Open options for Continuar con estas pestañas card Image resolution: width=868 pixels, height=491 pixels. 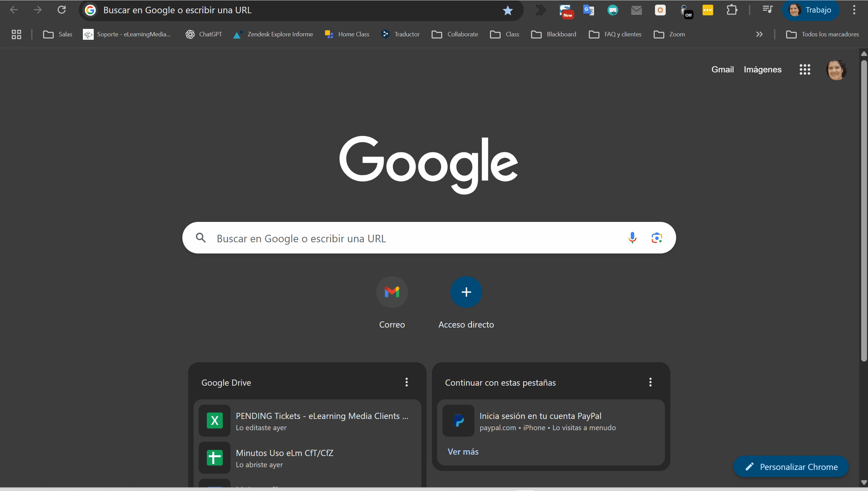click(x=650, y=382)
